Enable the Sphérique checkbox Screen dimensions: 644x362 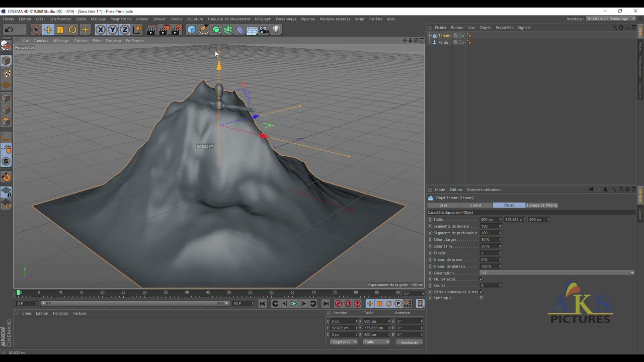[x=481, y=298]
